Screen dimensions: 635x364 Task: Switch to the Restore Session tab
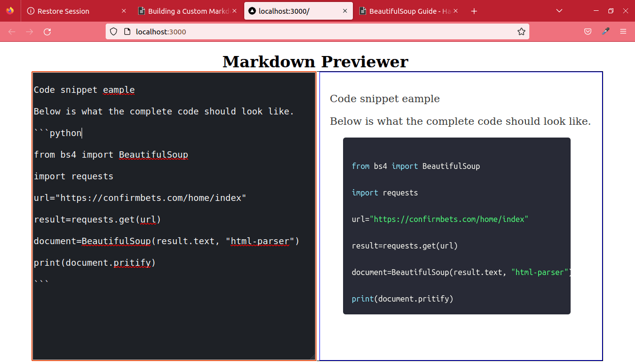(x=69, y=10)
